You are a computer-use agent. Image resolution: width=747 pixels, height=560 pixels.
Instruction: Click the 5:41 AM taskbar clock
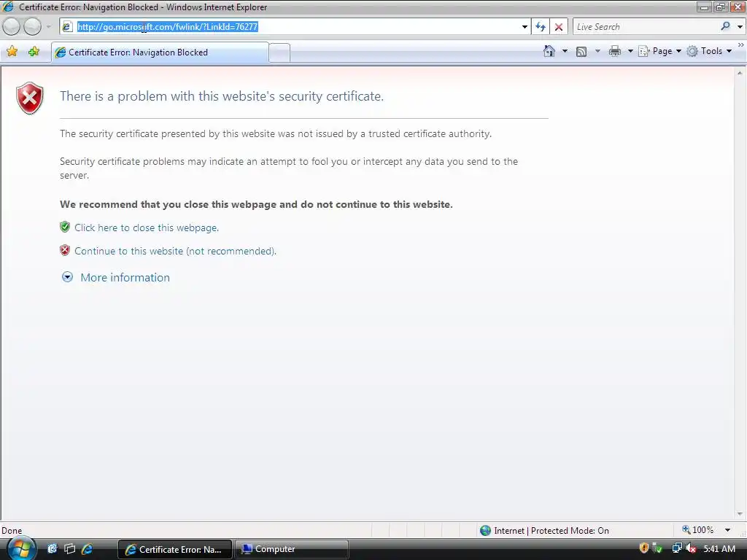click(719, 549)
